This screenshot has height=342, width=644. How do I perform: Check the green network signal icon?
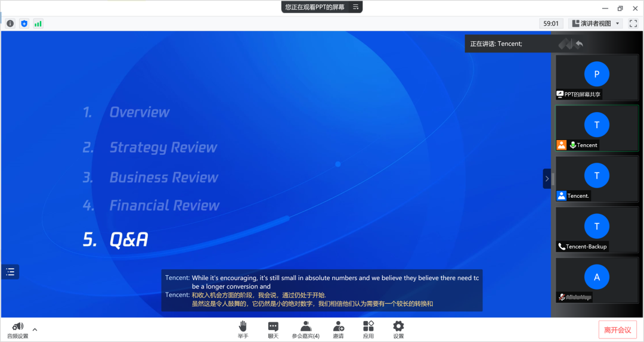(x=38, y=24)
